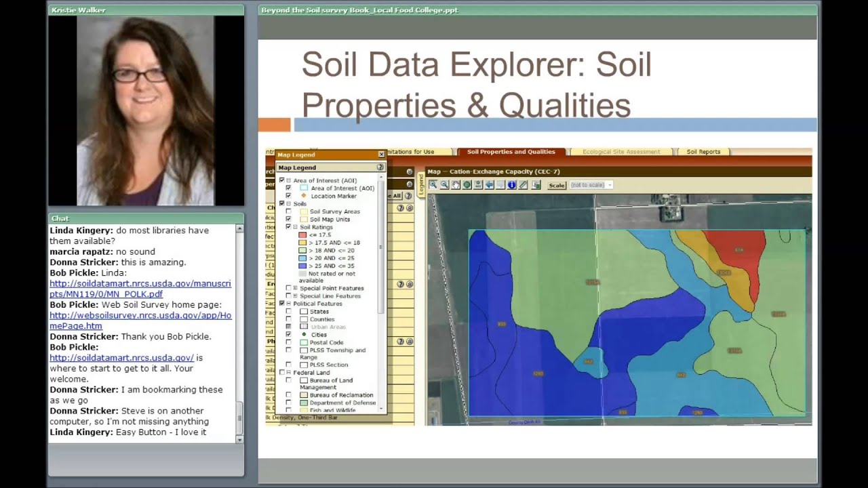Open the MN_POLK.pdf manuscript link
The image size is (868, 488).
(x=140, y=289)
